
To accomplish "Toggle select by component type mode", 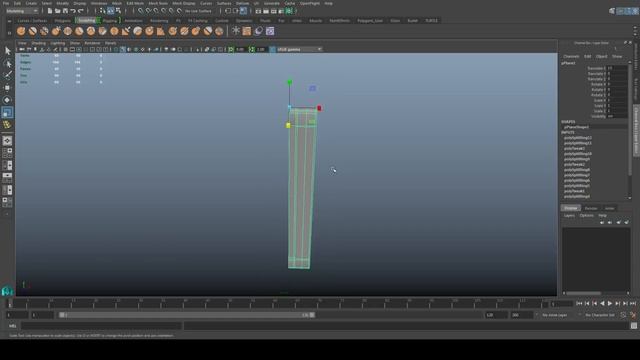I will 118,11.
